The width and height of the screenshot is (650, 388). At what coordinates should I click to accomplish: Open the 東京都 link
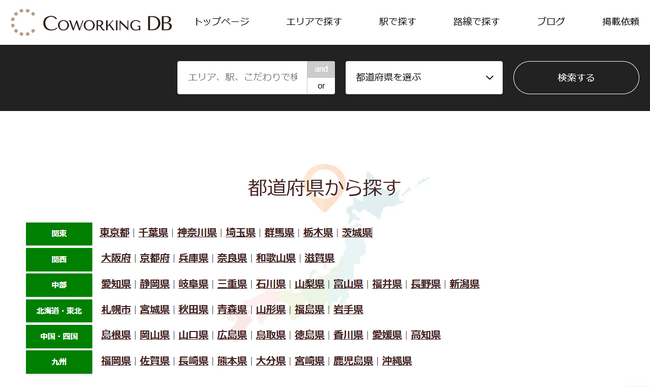point(115,233)
